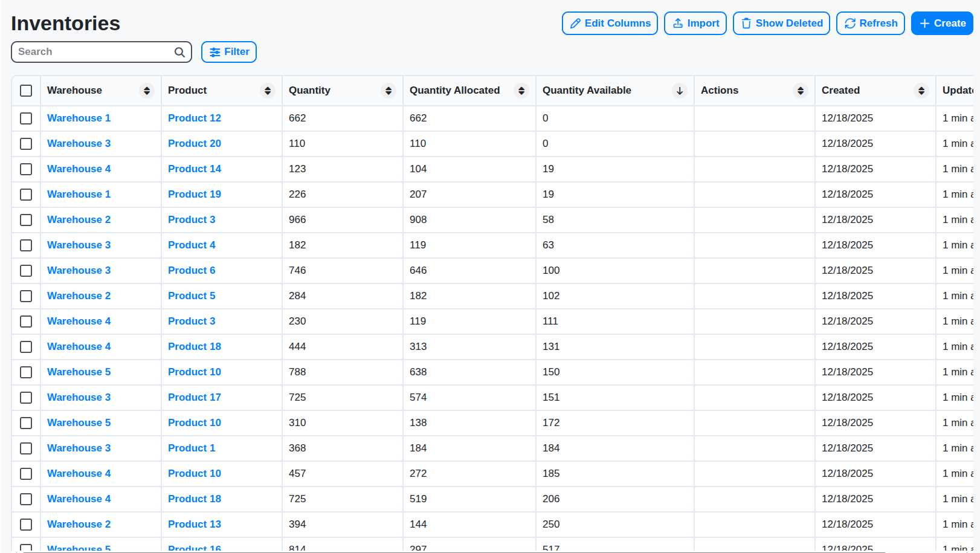
Task: Click the upload icon on Import button
Action: [x=679, y=23]
